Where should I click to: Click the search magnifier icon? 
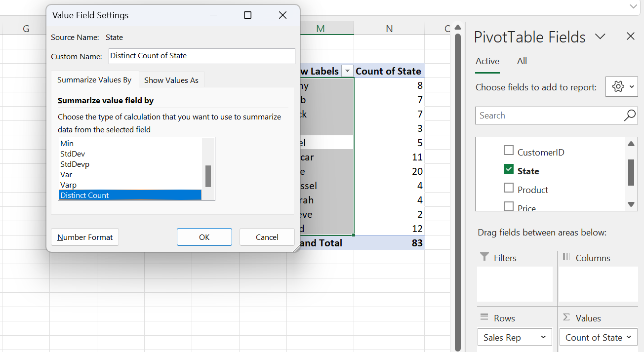pos(630,115)
